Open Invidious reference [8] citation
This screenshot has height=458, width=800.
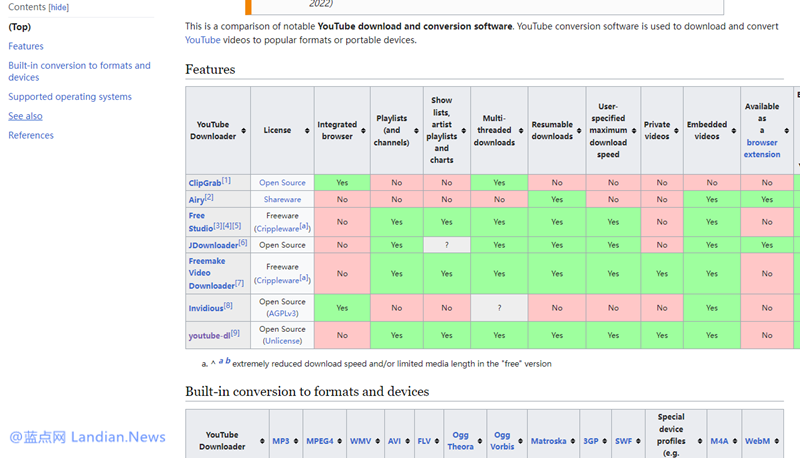click(x=228, y=306)
